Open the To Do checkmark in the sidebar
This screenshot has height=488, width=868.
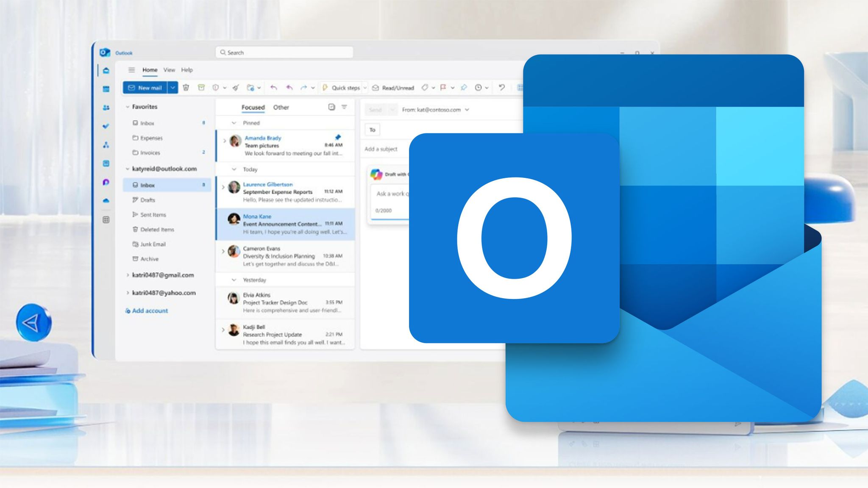click(106, 126)
